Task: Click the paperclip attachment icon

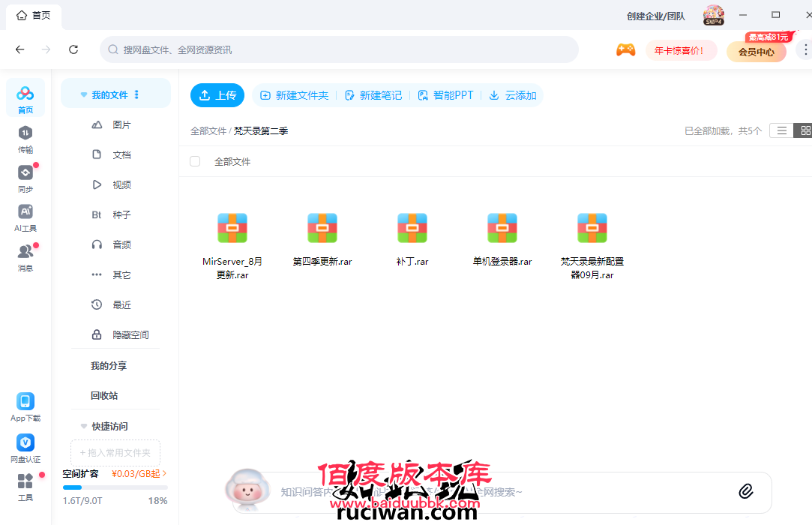Action: 745,491
